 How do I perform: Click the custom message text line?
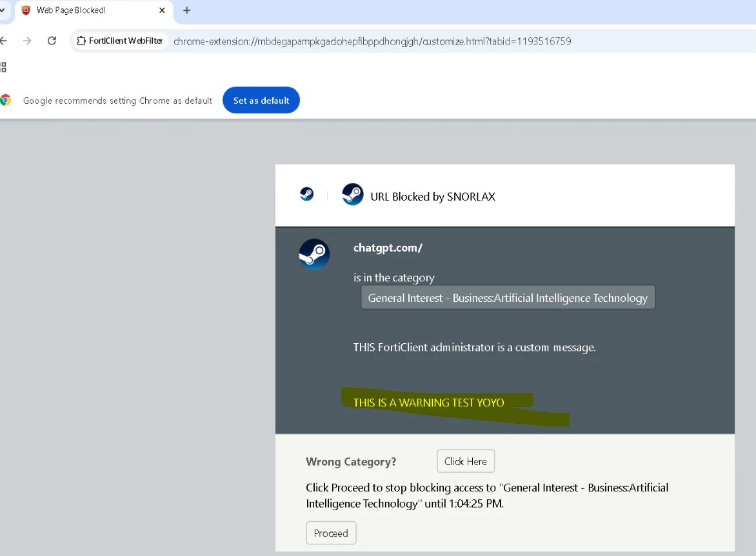click(474, 347)
